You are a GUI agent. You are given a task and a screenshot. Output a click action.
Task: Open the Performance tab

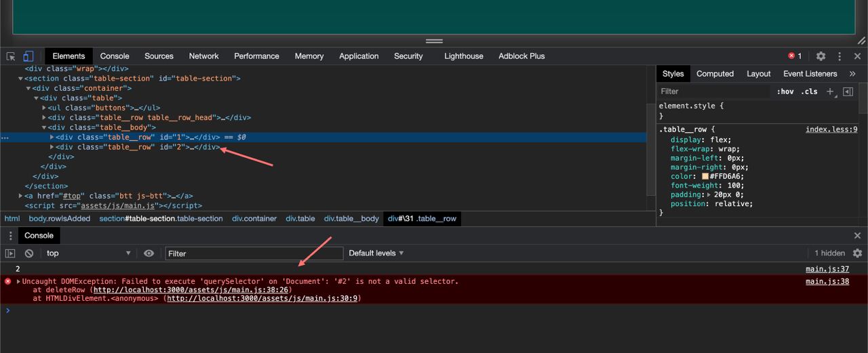click(x=256, y=56)
